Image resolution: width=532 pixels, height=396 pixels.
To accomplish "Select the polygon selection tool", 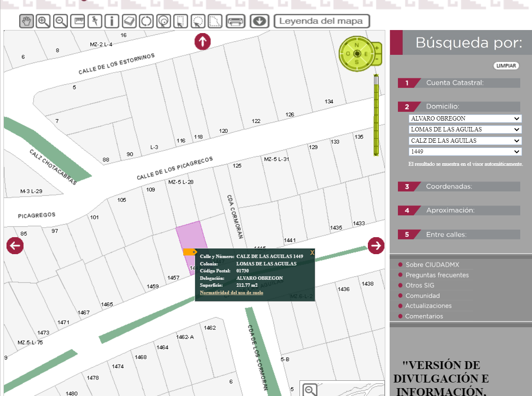I will coord(215,21).
